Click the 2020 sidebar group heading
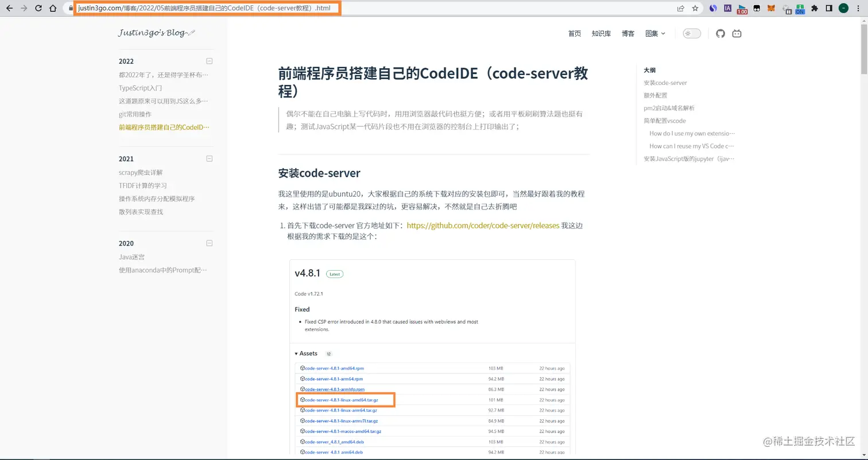Image resolution: width=868 pixels, height=460 pixels. pyautogui.click(x=126, y=244)
